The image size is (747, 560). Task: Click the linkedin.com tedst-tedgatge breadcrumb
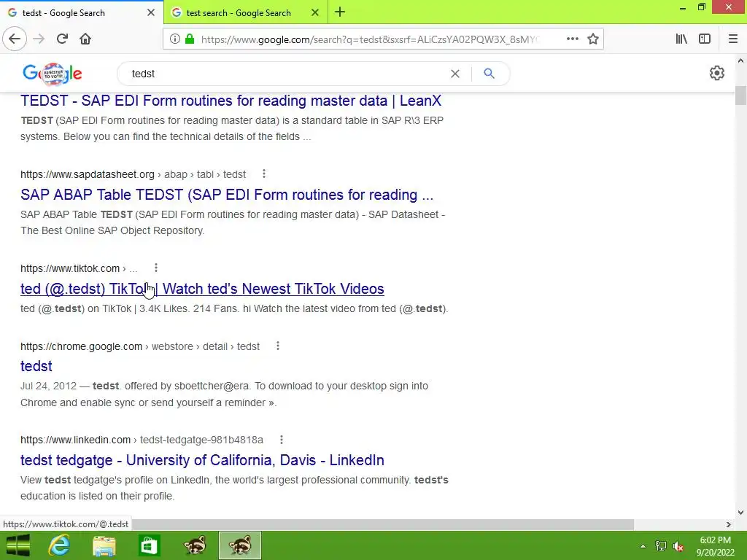pyautogui.click(x=142, y=440)
